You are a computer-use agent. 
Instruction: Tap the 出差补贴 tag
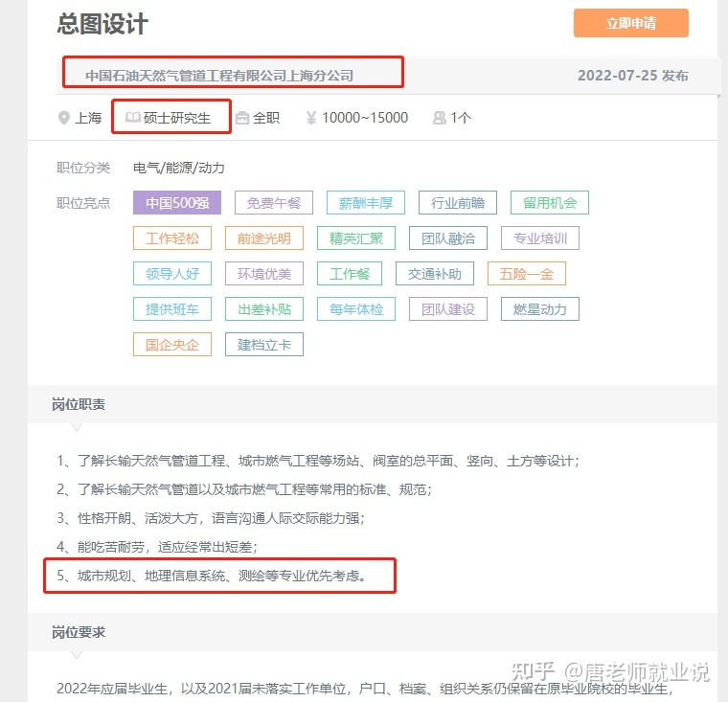point(264,308)
